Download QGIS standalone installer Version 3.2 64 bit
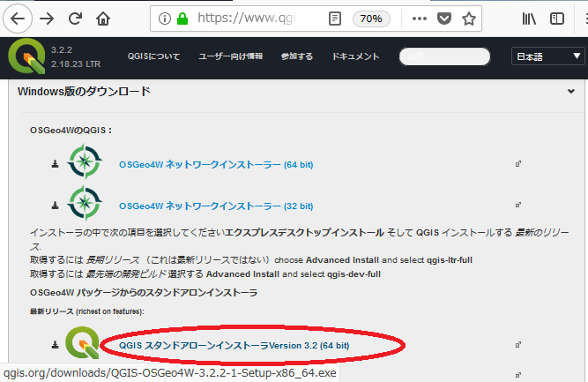Viewport: 588px width, 382px height. 234,345
